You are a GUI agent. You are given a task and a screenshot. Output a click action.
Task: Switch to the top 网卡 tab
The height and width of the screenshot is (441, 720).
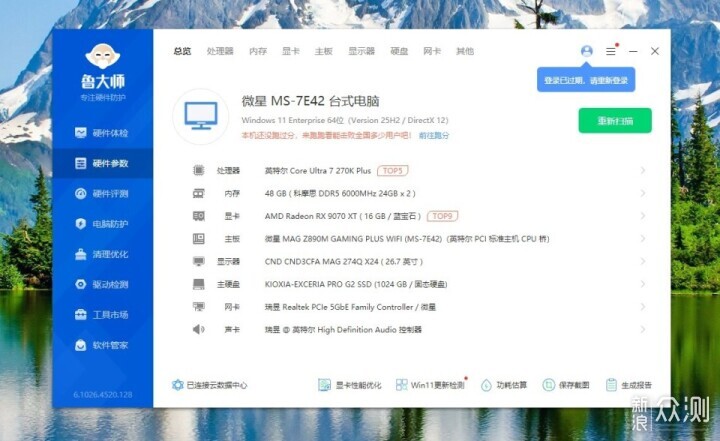432,51
